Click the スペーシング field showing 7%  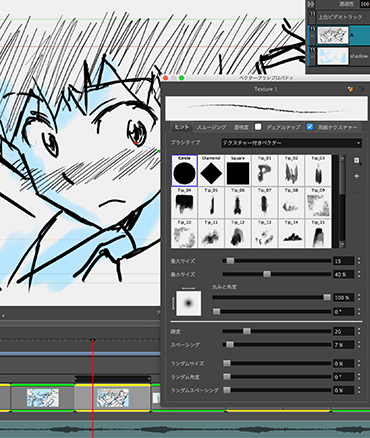pos(344,345)
